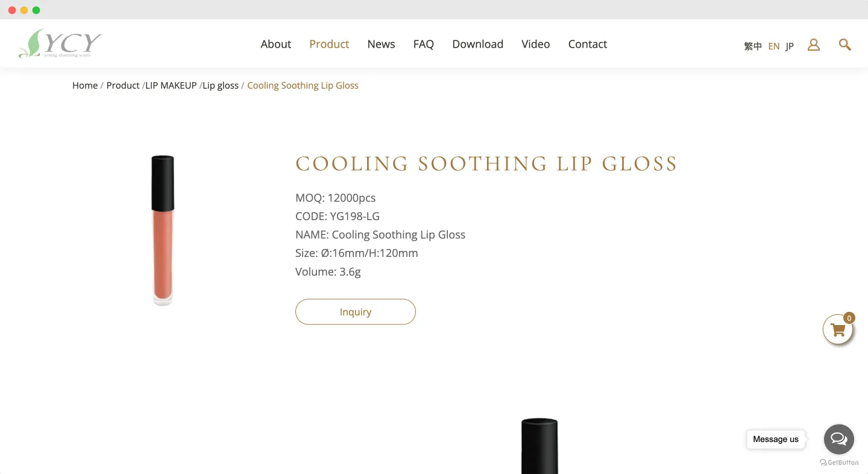Viewport: 868px width, 474px height.
Task: Open the About menu
Action: click(276, 44)
